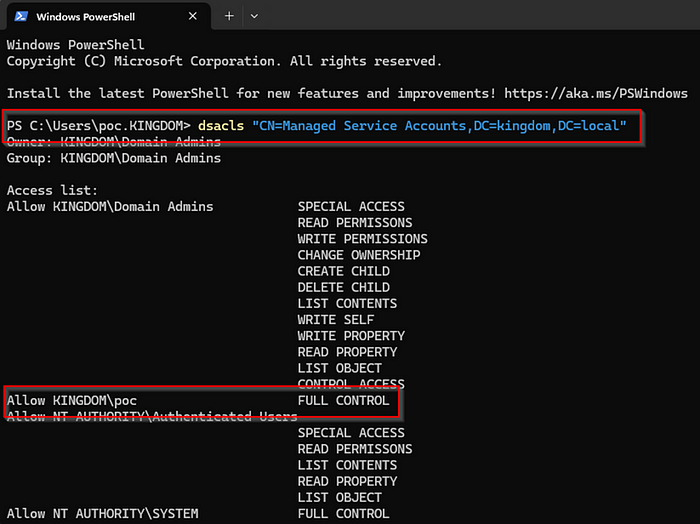The image size is (700, 524).
Task: Click WRITE PROPERTY in the output
Action: click(x=351, y=336)
